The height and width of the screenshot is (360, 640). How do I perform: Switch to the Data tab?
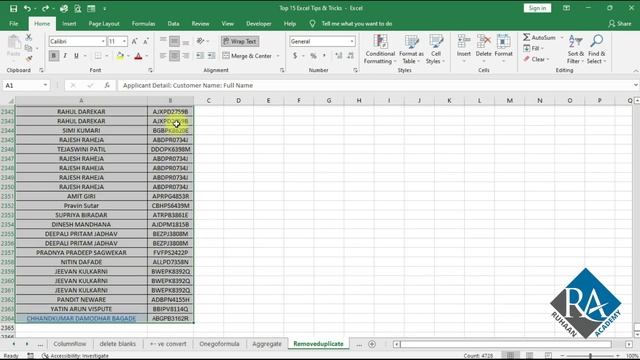tap(173, 24)
